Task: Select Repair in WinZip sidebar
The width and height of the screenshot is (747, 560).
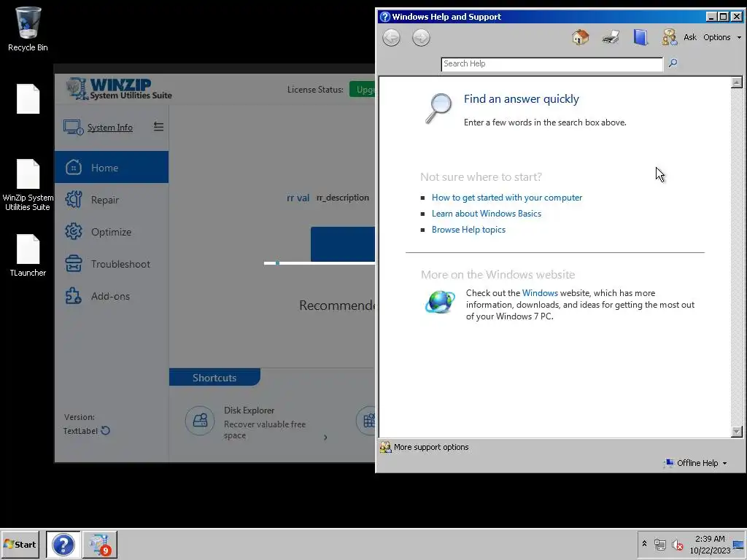Action: 112,200
